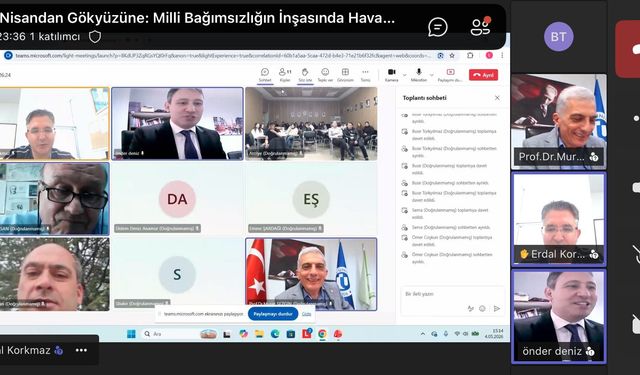Click the browser address bar URL
640x375 pixels.
pyautogui.click(x=222, y=55)
